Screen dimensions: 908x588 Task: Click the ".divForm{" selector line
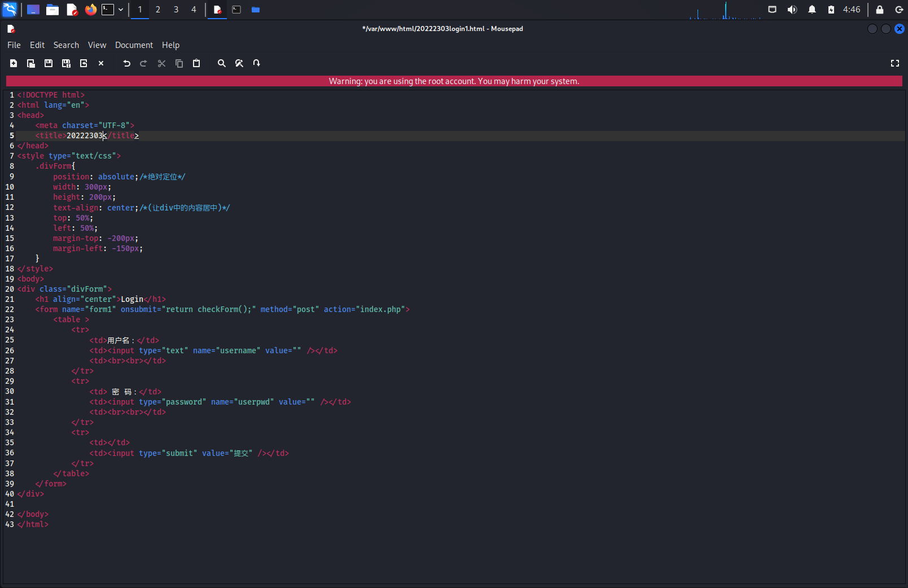click(x=55, y=166)
